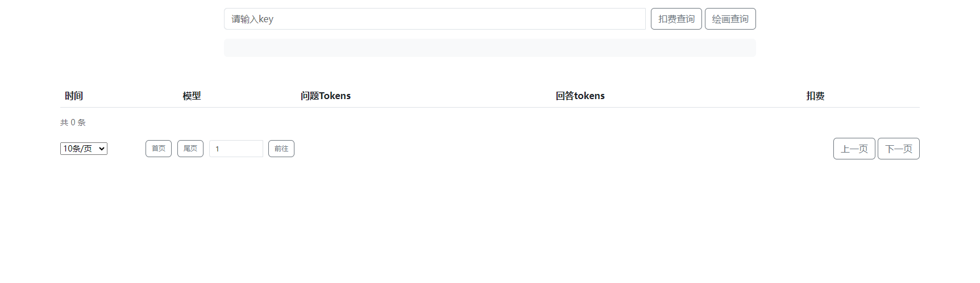The width and height of the screenshot is (980, 283).
Task: Select the 回答tokens column header
Action: coord(580,96)
